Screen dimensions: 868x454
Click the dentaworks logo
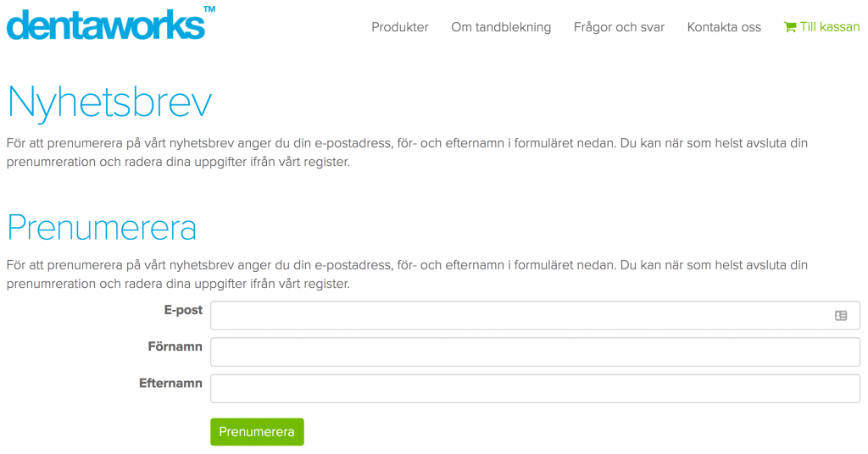tap(106, 24)
